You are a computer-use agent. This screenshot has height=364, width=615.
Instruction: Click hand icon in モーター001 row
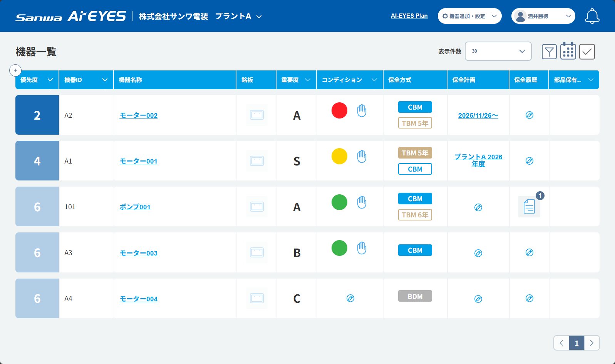click(x=362, y=156)
